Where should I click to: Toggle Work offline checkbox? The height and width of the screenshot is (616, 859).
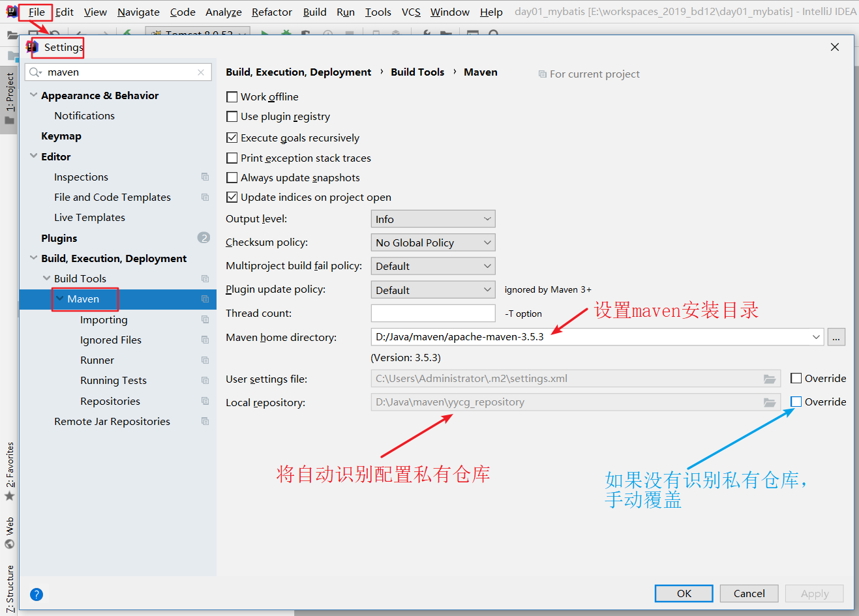coord(232,96)
